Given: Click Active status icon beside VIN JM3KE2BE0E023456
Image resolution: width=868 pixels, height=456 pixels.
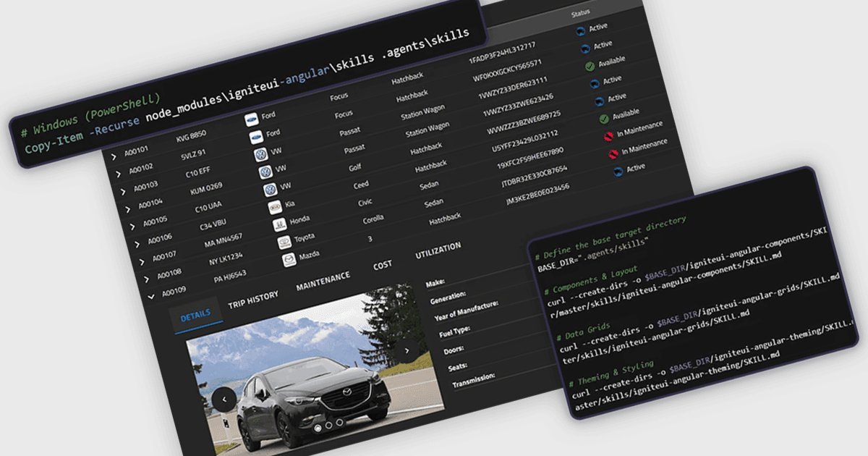Looking at the screenshot, I should [617, 172].
